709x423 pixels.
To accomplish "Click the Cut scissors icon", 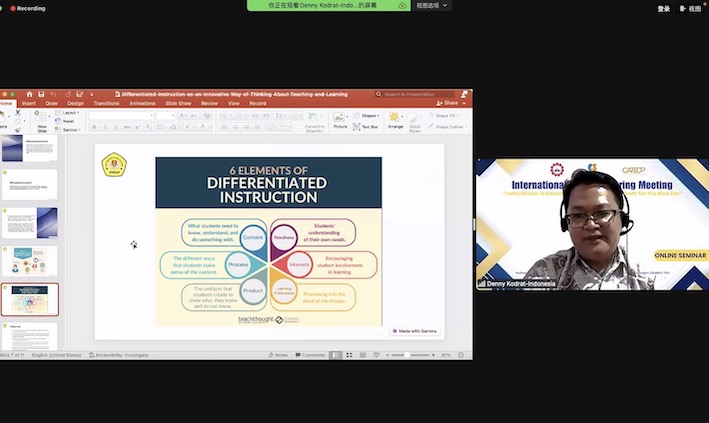I will (x=18, y=112).
